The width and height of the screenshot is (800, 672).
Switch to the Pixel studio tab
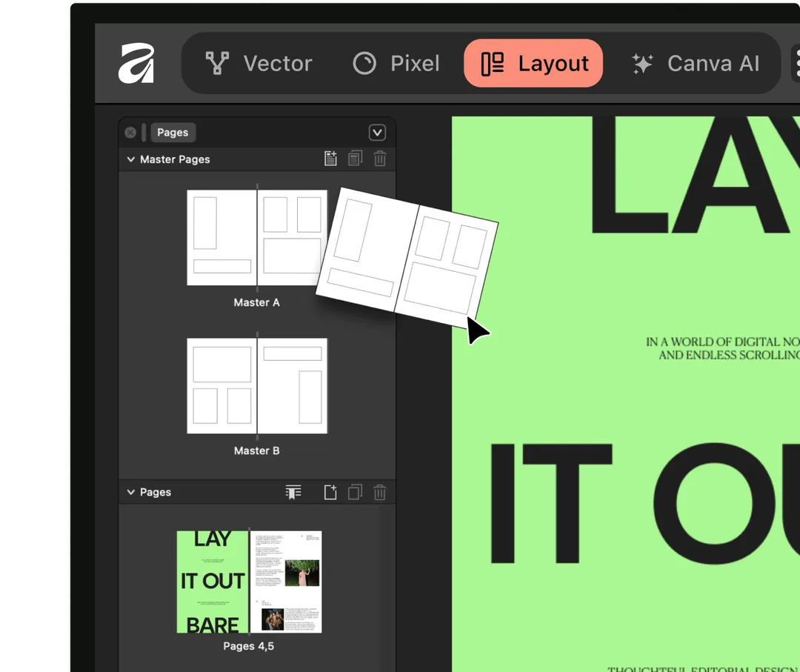pyautogui.click(x=396, y=63)
